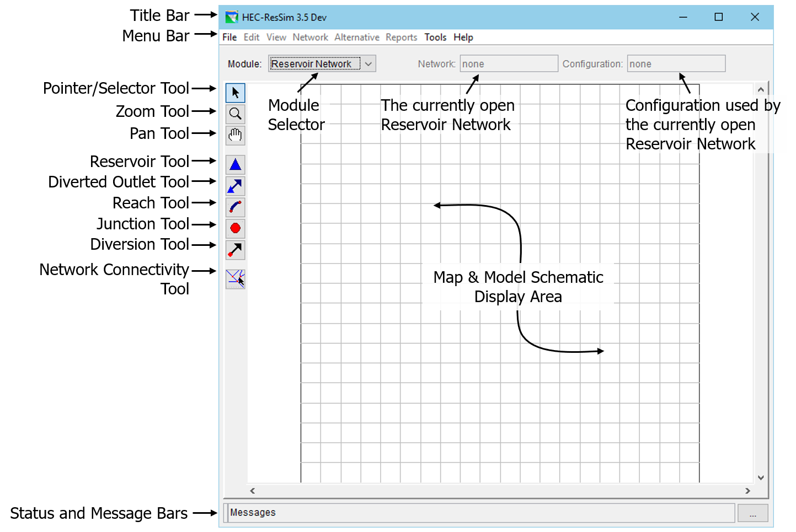Maximize the HEC-ResSim window
This screenshot has height=532, width=796.
(719, 17)
